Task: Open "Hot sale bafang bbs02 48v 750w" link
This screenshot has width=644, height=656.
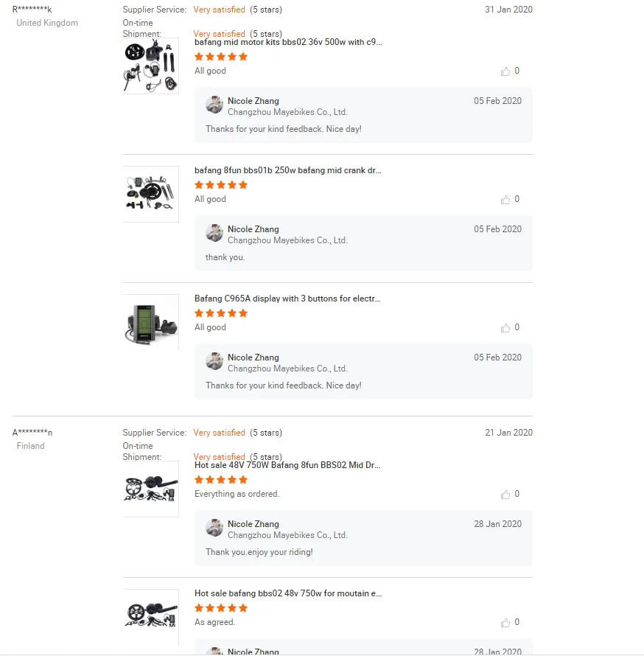Action: tap(288, 593)
